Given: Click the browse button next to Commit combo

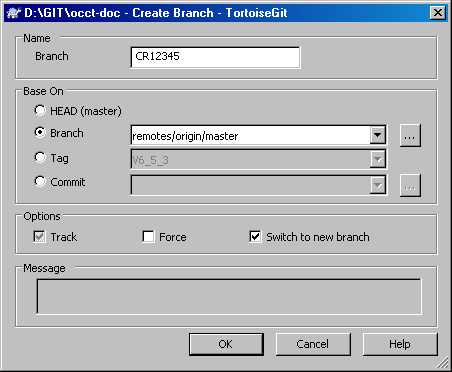Looking at the screenshot, I should point(410,185).
